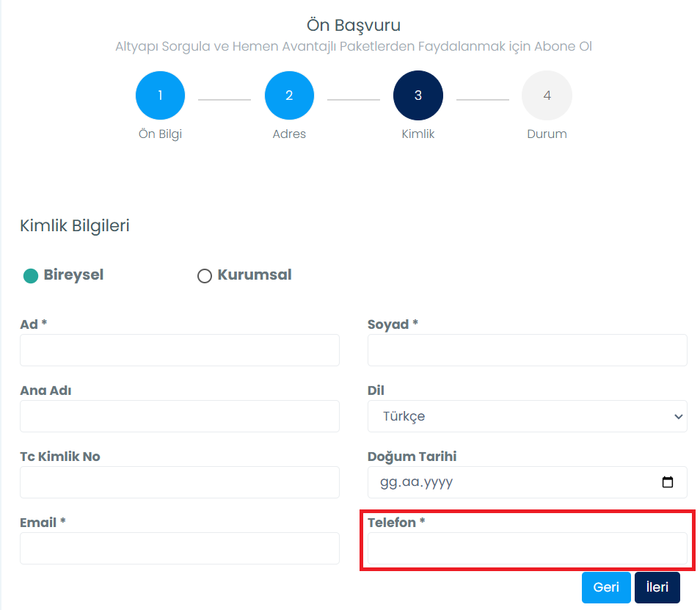This screenshot has width=700, height=610.
Task: Focus the Ad name input field
Action: [180, 350]
